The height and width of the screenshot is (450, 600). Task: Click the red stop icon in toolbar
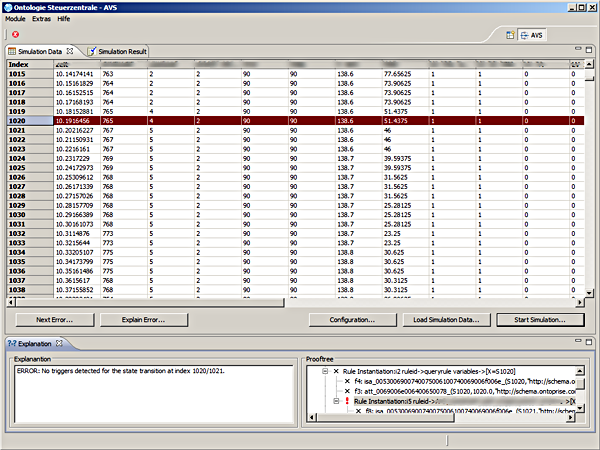(x=16, y=34)
